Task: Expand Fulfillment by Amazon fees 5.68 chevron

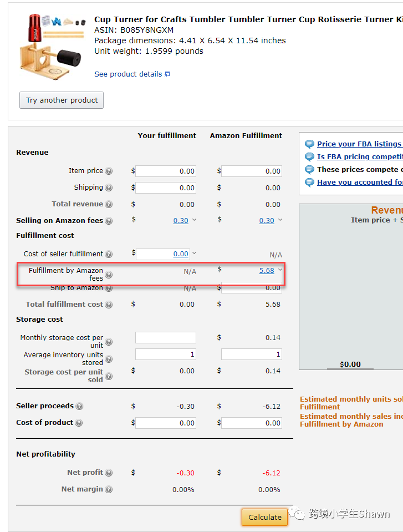Action: [x=280, y=270]
